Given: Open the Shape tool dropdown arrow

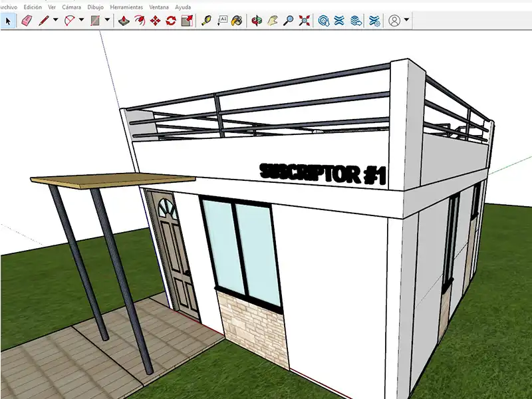Looking at the screenshot, I should click(107, 21).
